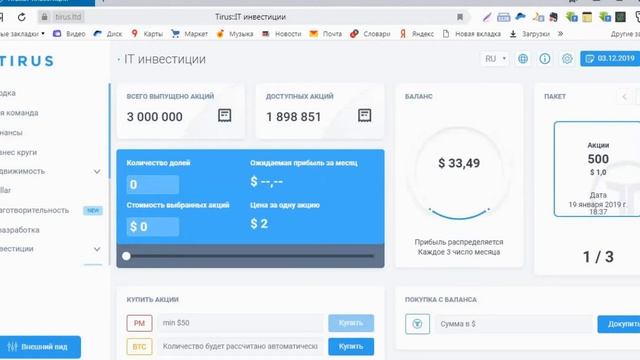640x360 pixels.
Task: Open the Финансы sidebar item
Action: pyautogui.click(x=11, y=133)
